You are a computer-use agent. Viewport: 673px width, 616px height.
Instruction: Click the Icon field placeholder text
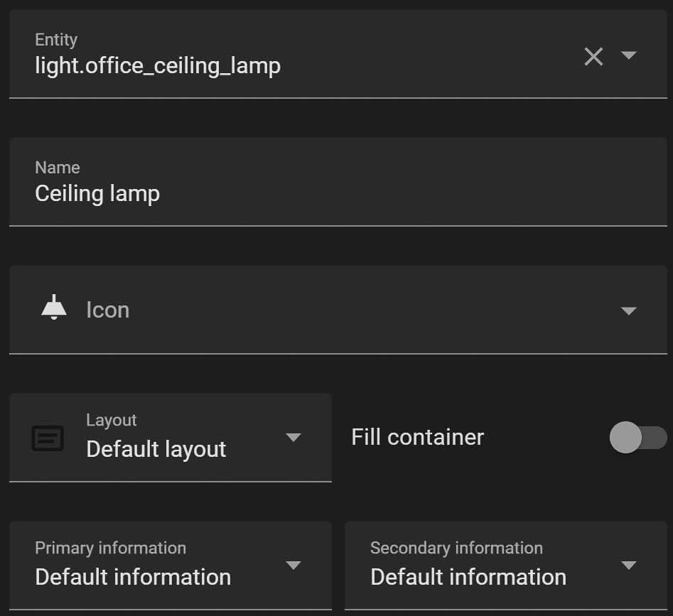pyautogui.click(x=108, y=310)
